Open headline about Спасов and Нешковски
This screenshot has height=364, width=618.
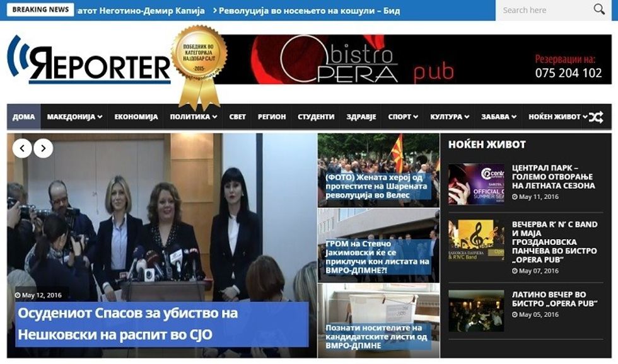coord(126,324)
